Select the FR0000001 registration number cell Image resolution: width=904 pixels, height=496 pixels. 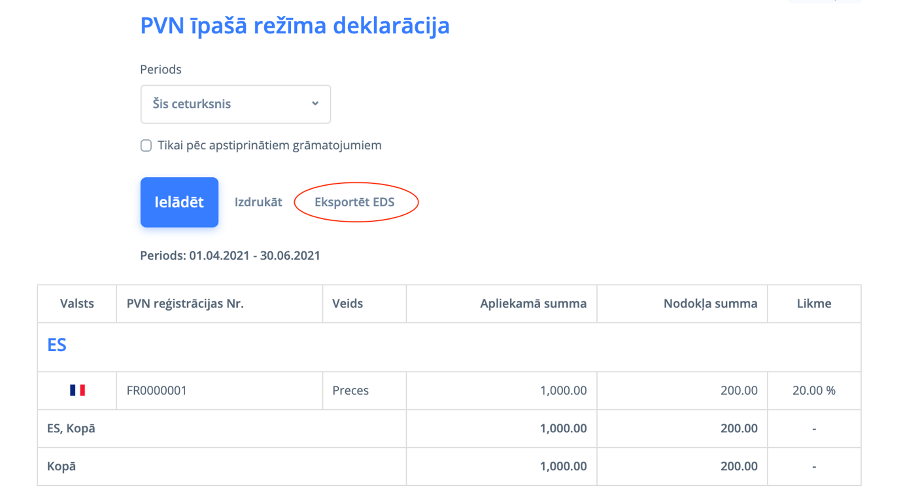(157, 391)
